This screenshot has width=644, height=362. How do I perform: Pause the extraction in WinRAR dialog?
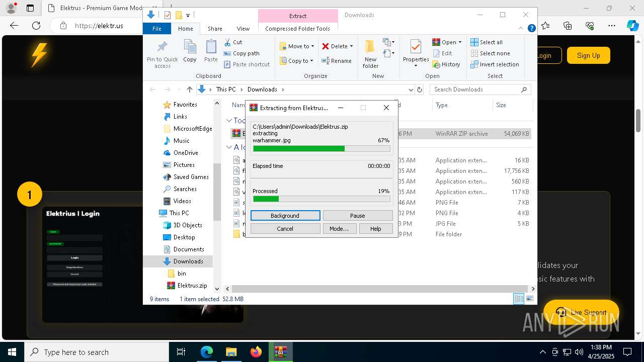coord(357,216)
